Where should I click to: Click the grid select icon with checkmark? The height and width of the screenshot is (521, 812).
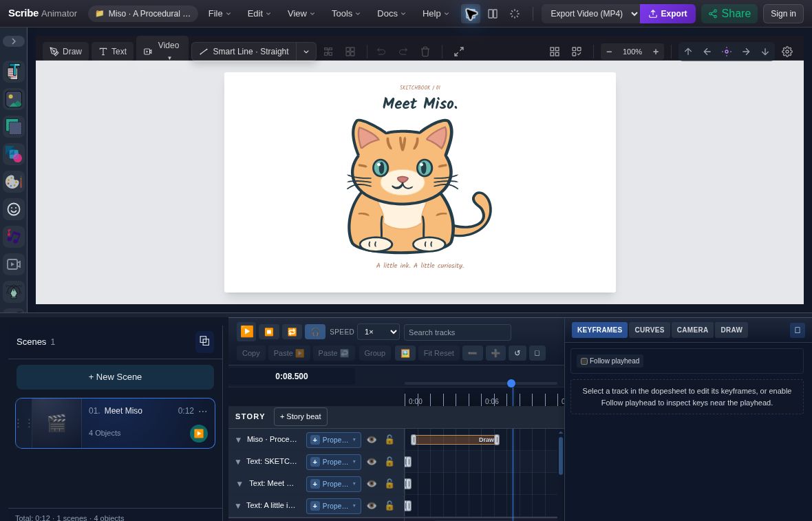click(577, 52)
